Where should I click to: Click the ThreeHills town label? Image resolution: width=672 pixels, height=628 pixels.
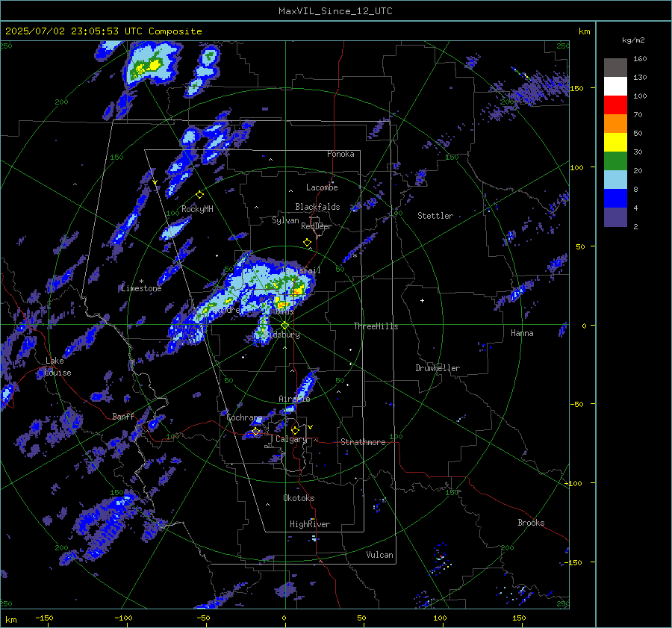point(376,326)
